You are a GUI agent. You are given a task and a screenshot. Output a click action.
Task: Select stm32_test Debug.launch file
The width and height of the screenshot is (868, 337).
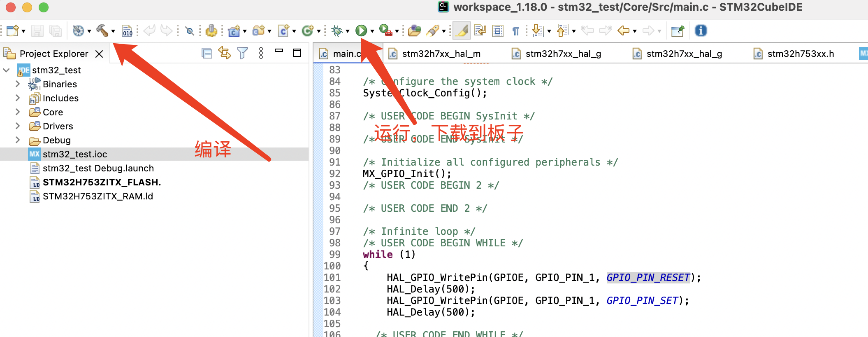click(x=98, y=168)
